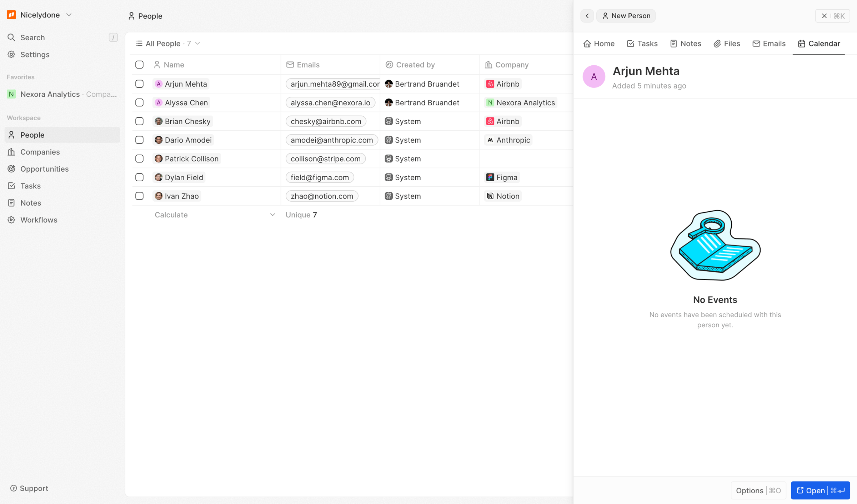The image size is (857, 504).
Task: Open the Search icon in sidebar
Action: coord(11,37)
